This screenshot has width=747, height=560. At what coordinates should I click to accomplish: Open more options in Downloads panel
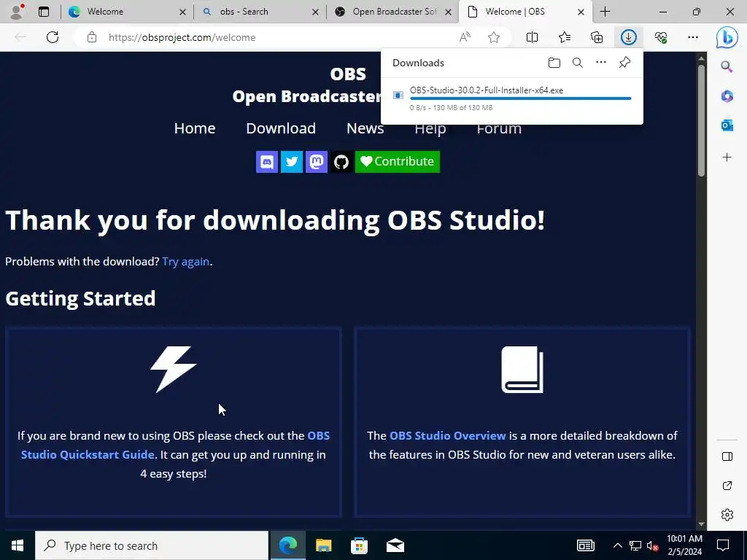(601, 63)
